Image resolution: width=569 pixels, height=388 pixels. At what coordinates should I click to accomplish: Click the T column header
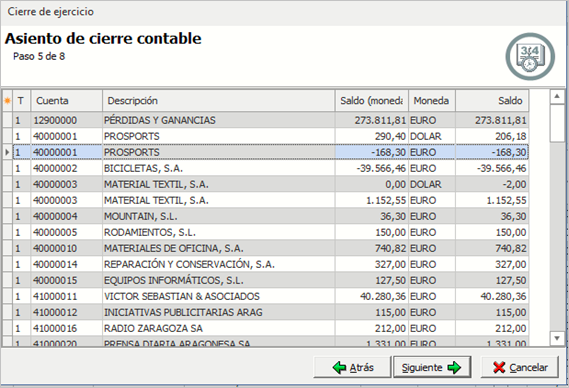point(22,101)
